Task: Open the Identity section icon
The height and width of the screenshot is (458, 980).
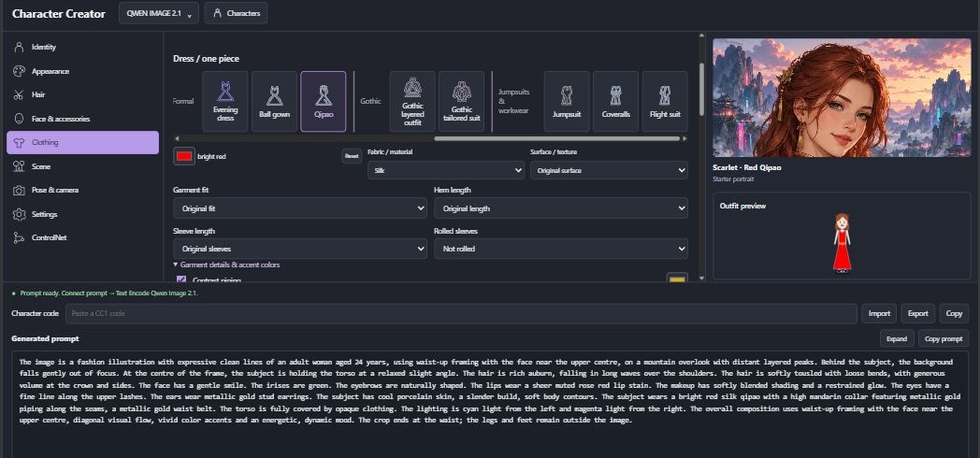Action: point(20,47)
